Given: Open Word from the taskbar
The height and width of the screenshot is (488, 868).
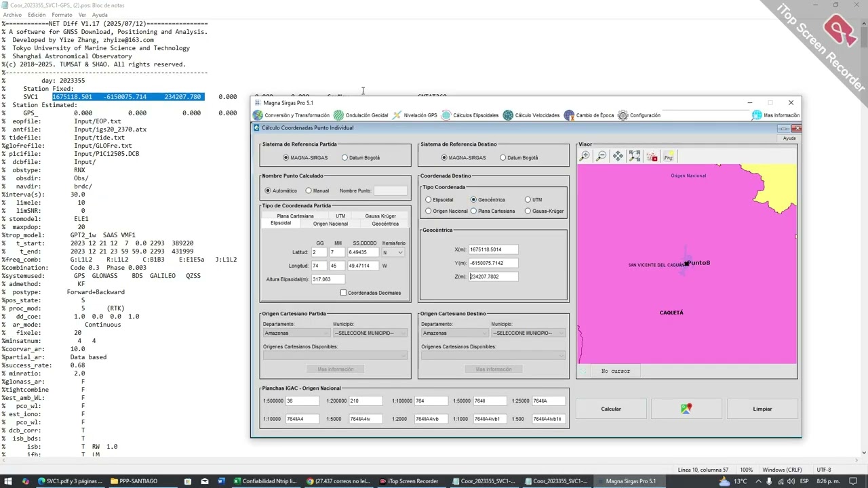Looking at the screenshot, I should click(x=221, y=481).
